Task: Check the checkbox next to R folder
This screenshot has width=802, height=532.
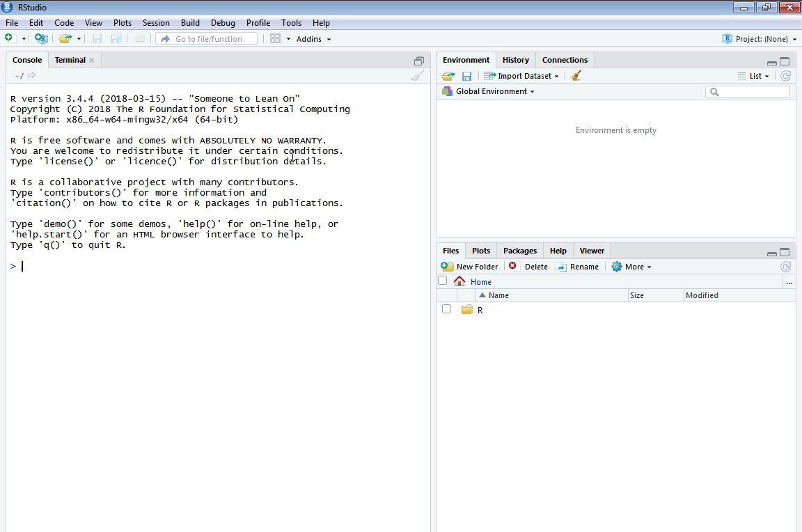Action: coord(446,308)
